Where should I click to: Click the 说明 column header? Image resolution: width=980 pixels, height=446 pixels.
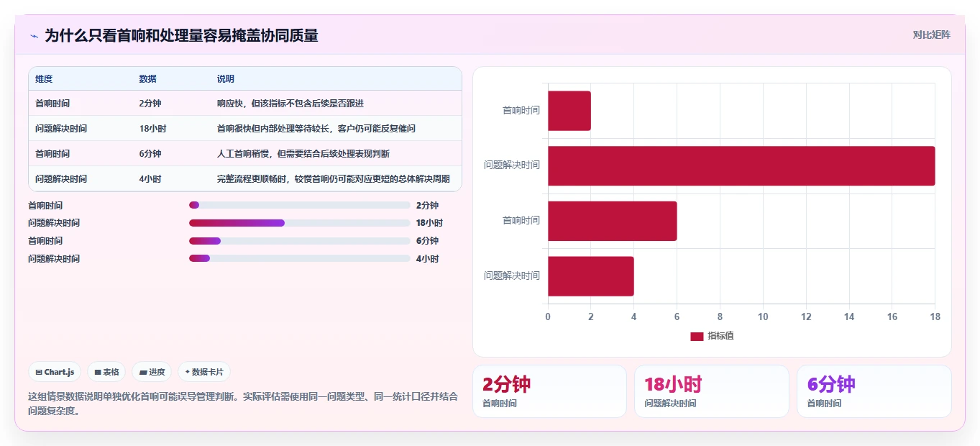coord(226,79)
